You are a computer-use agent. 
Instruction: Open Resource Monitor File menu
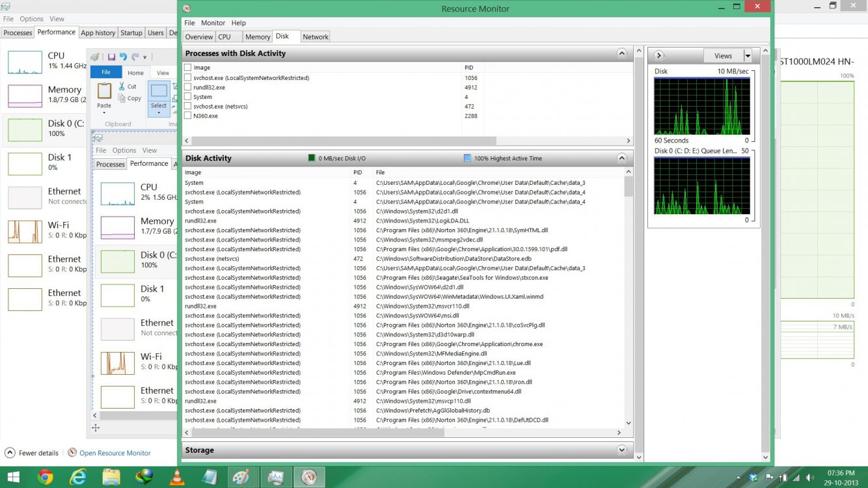pyautogui.click(x=189, y=23)
